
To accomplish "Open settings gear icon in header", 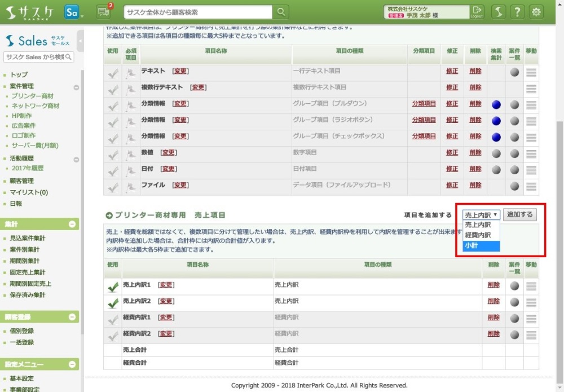I will [x=536, y=12].
